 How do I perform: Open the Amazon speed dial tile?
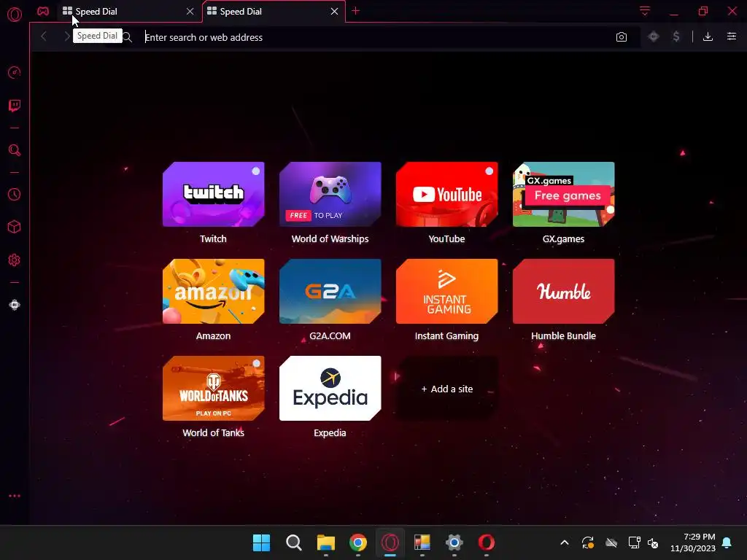tap(214, 292)
